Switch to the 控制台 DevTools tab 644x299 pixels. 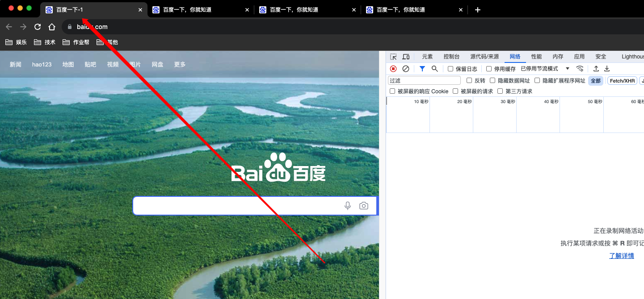(x=451, y=57)
